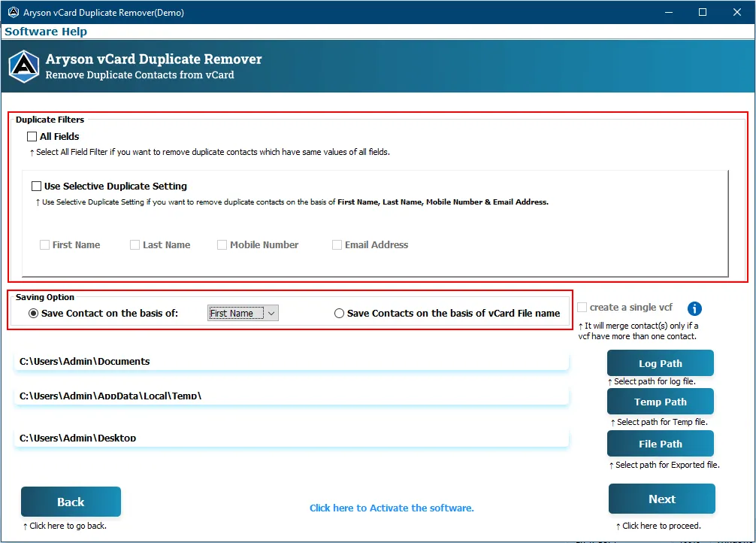Click the 'It will merge contact(s)' note text
The width and height of the screenshot is (756, 543).
coord(638,331)
